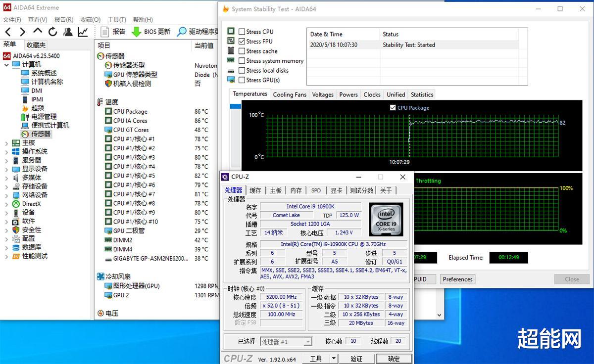Click the refresh icon in AIDA64 toolbar
The height and width of the screenshot is (364, 594).
[52, 31]
